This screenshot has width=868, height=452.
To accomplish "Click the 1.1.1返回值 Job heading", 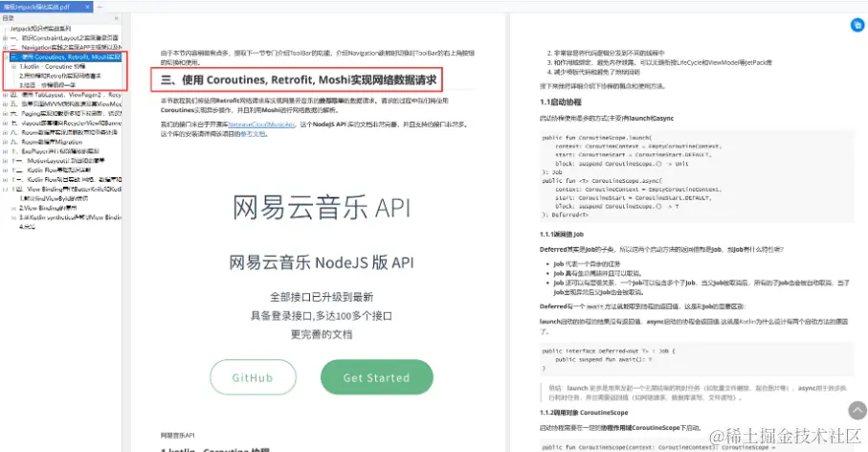I will pos(562,235).
